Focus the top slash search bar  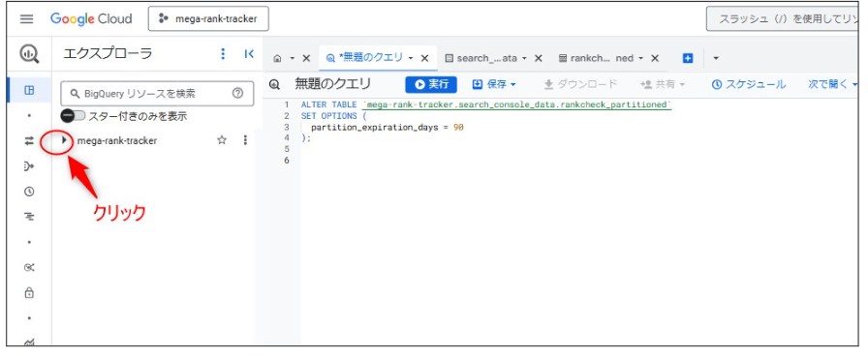point(782,18)
